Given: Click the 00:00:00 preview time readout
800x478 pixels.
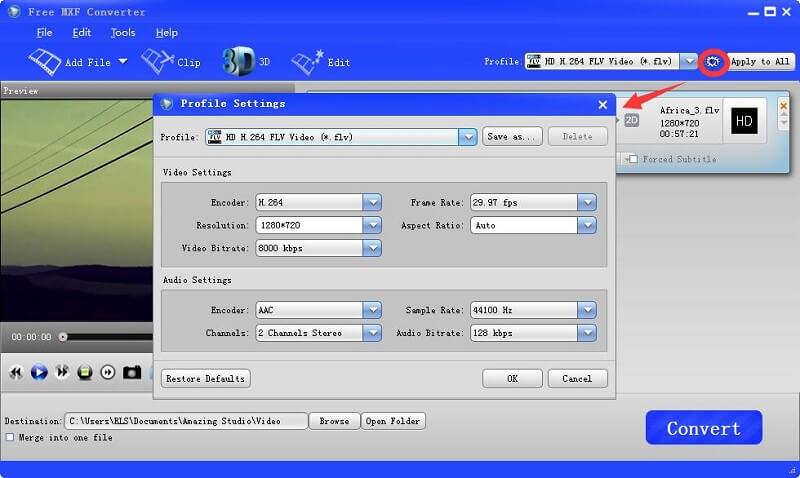Looking at the screenshot, I should (32, 337).
